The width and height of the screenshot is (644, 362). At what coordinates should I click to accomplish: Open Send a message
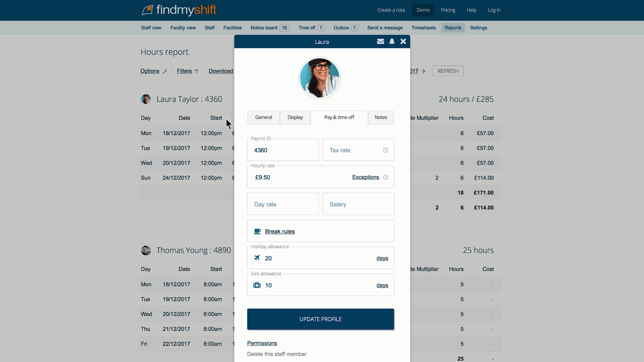pyautogui.click(x=385, y=28)
